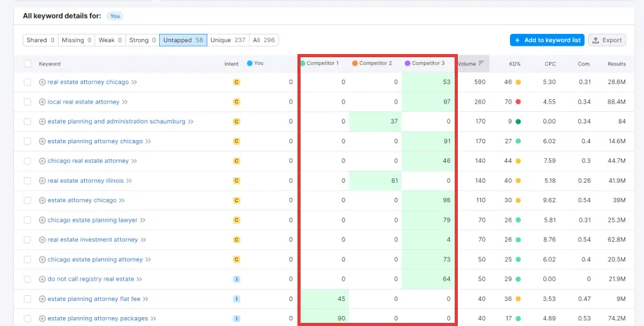Viewport: 644px width, 326px height.
Task: Switch to the Weak tab
Action: (110, 40)
